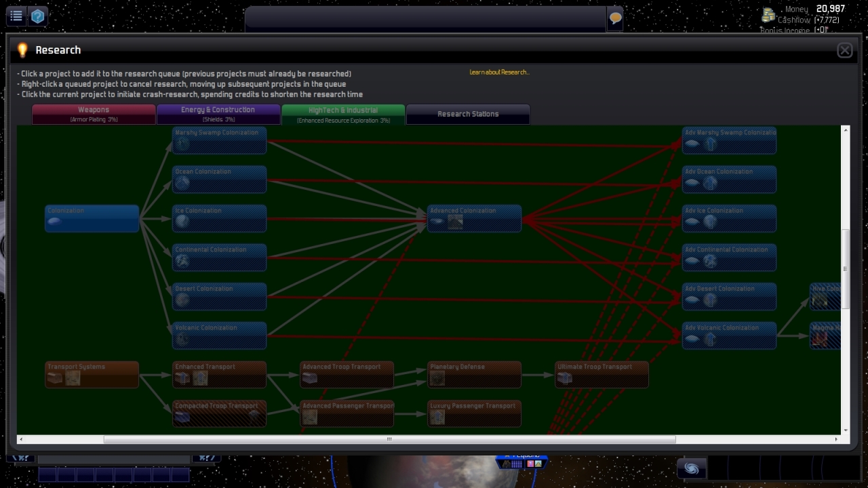Screen dimensions: 868x488
Task: Open the Learn about Research link
Action: coord(499,72)
